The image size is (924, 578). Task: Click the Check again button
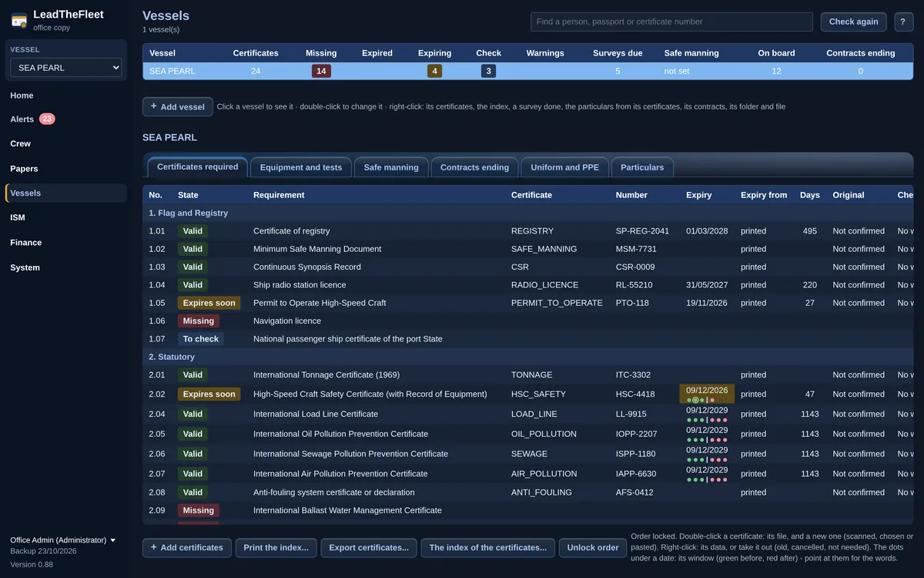853,22
